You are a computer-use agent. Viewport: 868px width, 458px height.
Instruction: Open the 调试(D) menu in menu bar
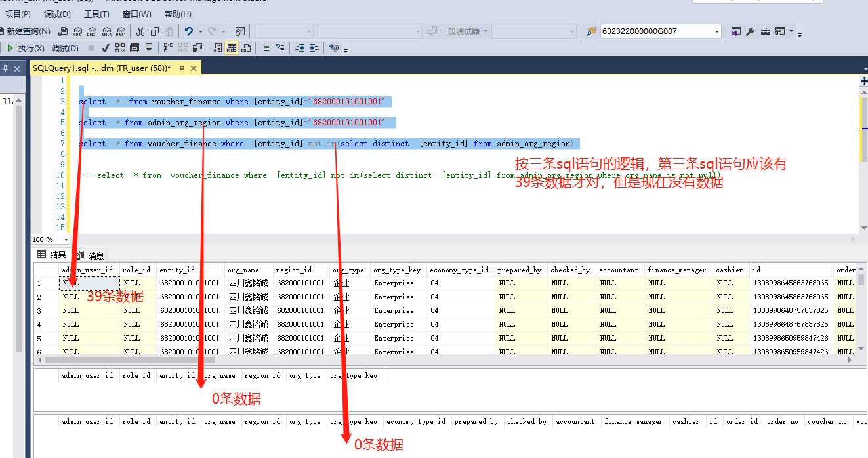[57, 14]
